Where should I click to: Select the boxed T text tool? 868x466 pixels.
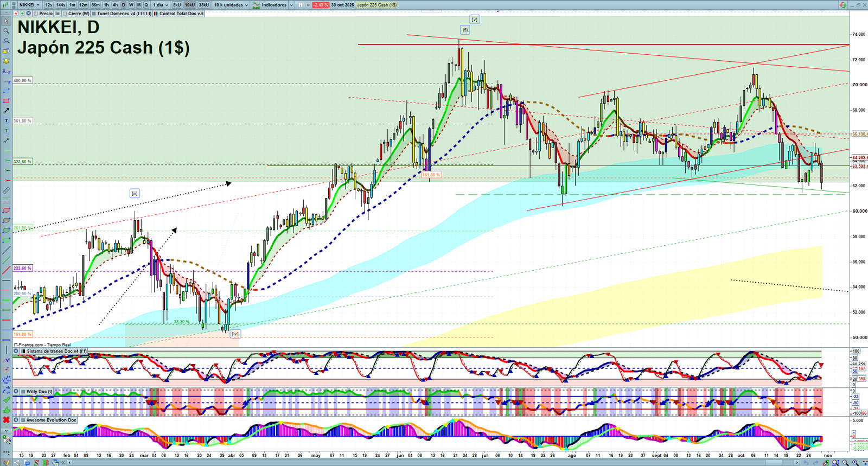[6, 120]
